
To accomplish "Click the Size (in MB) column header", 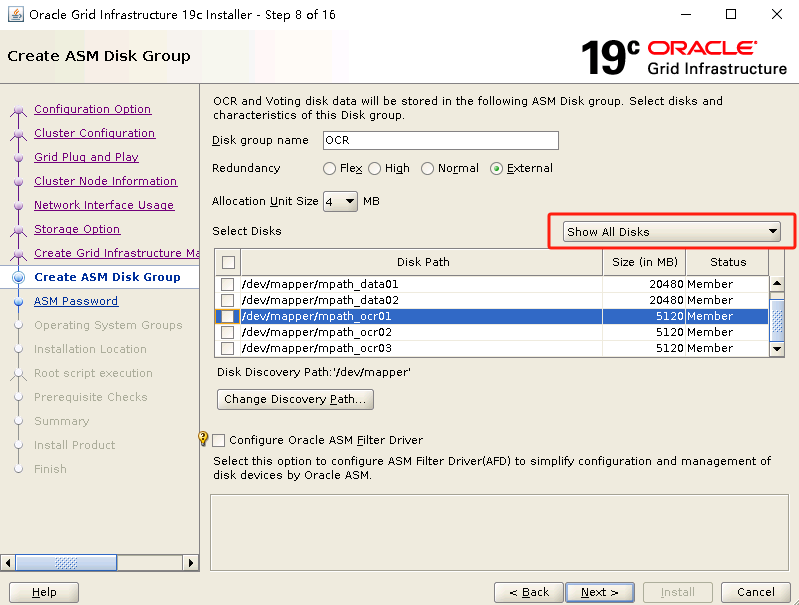I will (645, 262).
